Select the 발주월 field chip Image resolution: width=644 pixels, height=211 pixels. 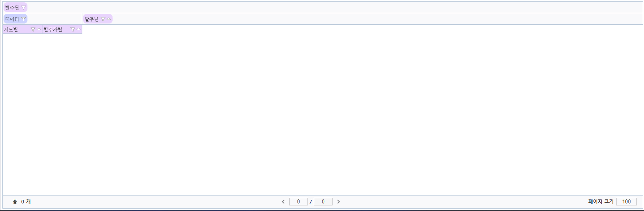(16, 8)
